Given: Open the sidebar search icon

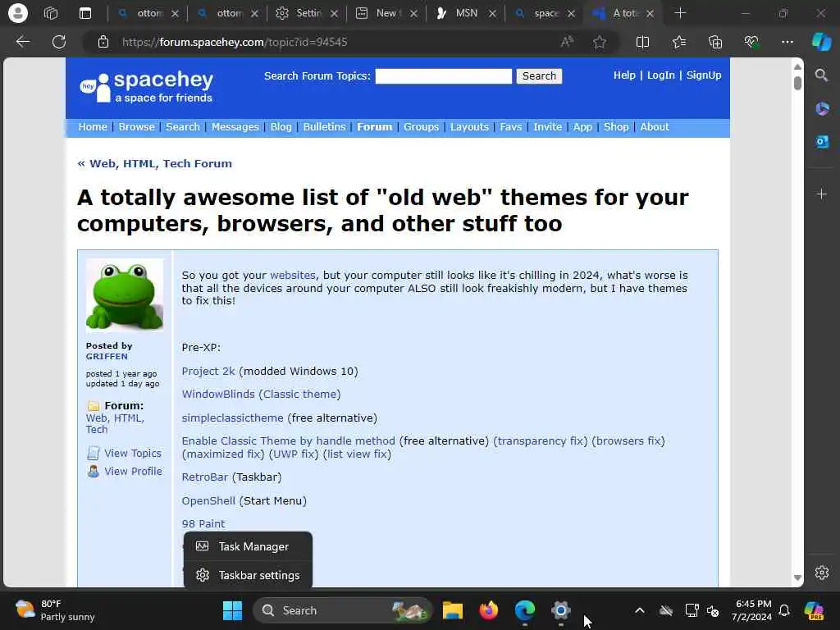Looking at the screenshot, I should click(822, 75).
